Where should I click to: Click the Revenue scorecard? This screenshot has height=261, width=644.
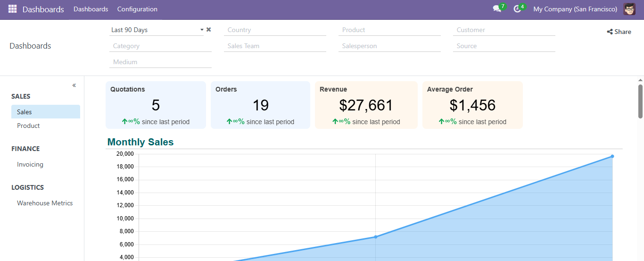(x=366, y=105)
